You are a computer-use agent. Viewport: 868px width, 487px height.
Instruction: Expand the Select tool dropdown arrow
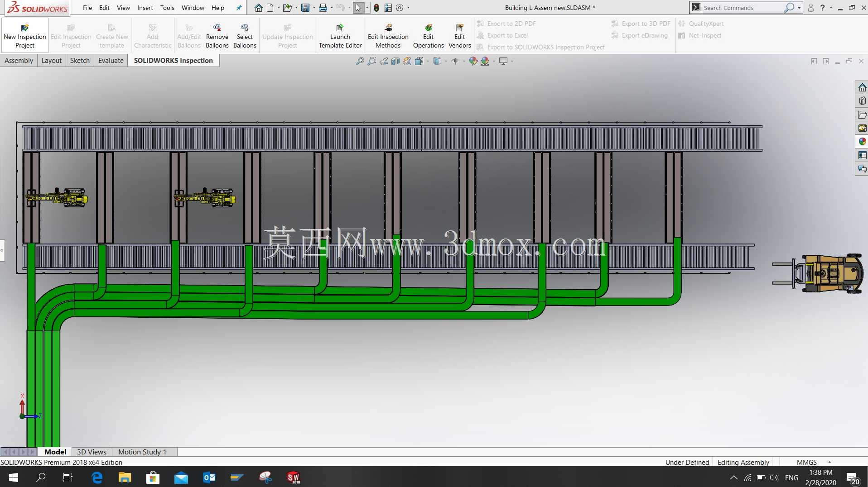click(x=367, y=8)
